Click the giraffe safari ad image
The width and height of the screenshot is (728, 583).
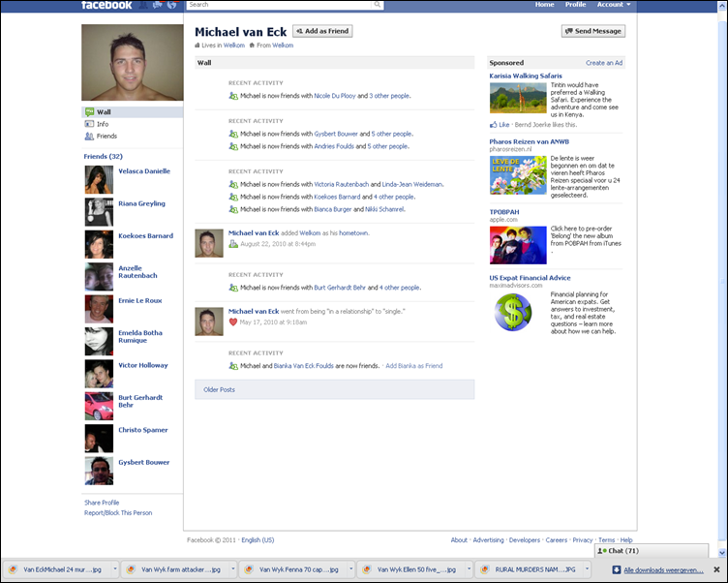[x=518, y=98]
